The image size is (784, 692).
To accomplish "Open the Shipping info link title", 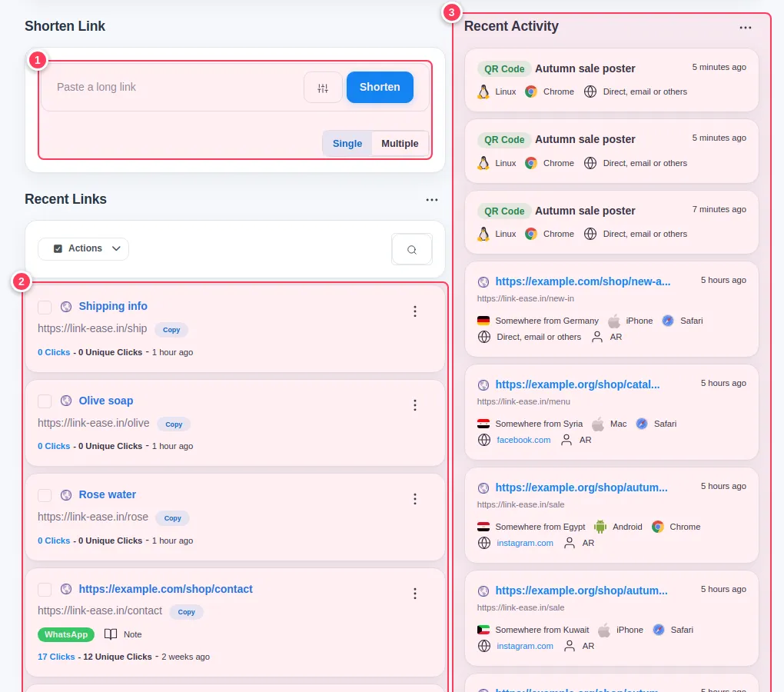I will (113, 306).
